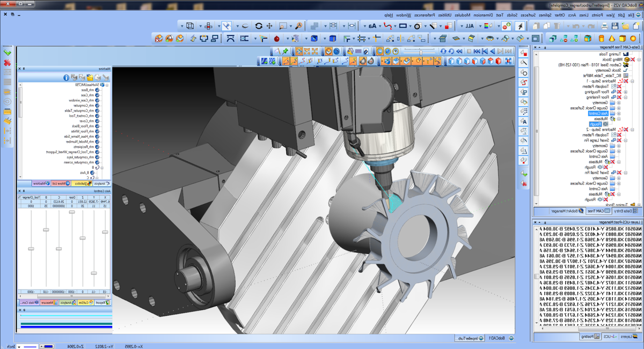Click the blue info icon in Machine panel
644x349 pixels.
pos(66,78)
